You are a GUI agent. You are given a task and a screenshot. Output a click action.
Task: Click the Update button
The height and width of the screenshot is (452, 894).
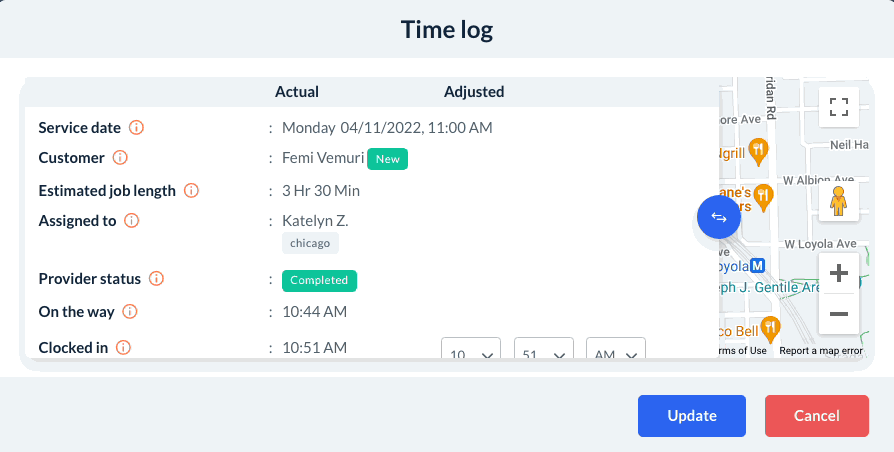tap(692, 416)
